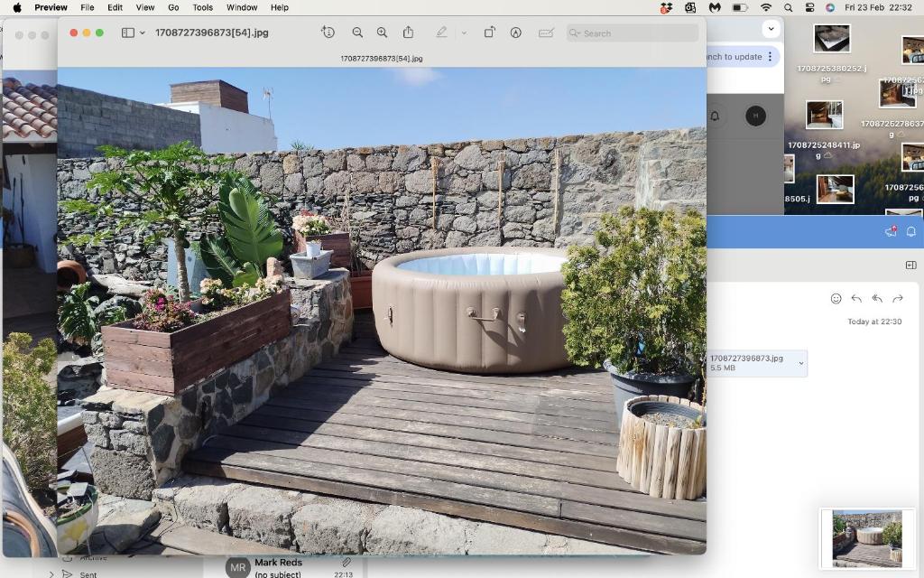
Task: Rotate the image with the rotate icon
Action: pos(489,33)
